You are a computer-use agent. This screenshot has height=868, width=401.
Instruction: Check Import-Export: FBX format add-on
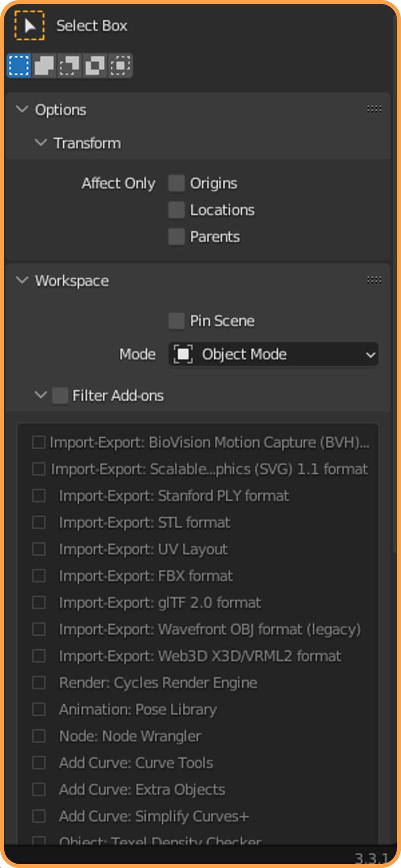(39, 576)
